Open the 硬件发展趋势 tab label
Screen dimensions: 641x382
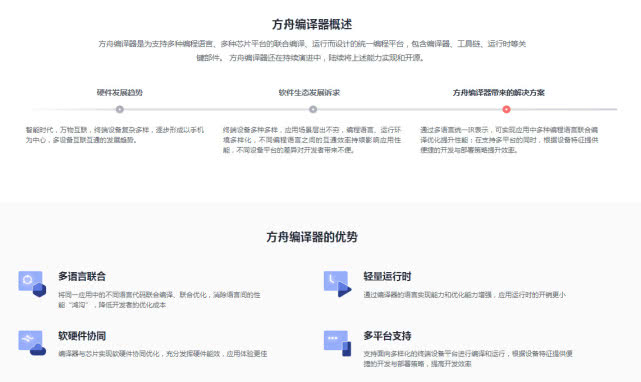click(x=119, y=92)
